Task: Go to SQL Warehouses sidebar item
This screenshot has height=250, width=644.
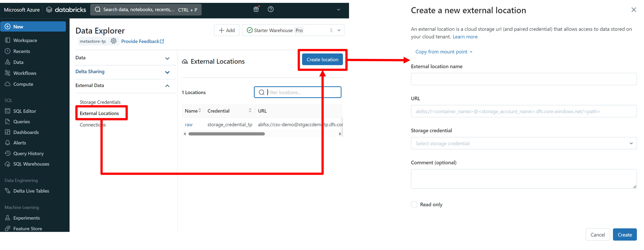Action: click(x=31, y=164)
